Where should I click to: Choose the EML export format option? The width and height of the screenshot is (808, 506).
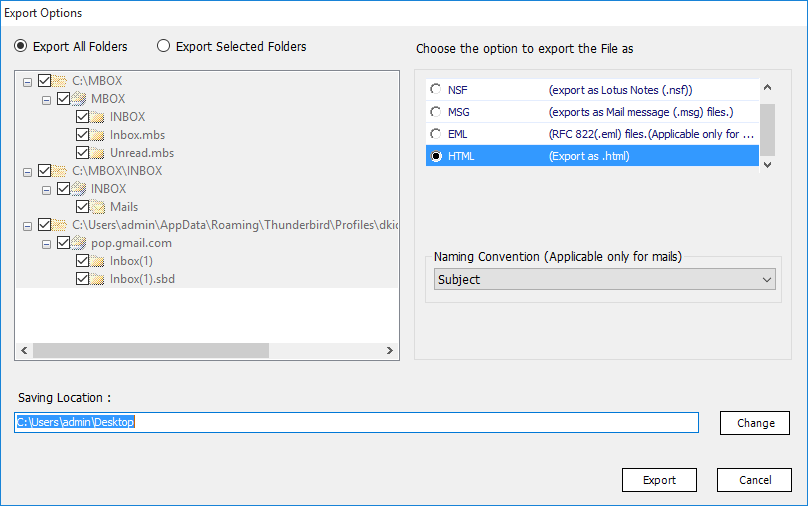point(436,134)
